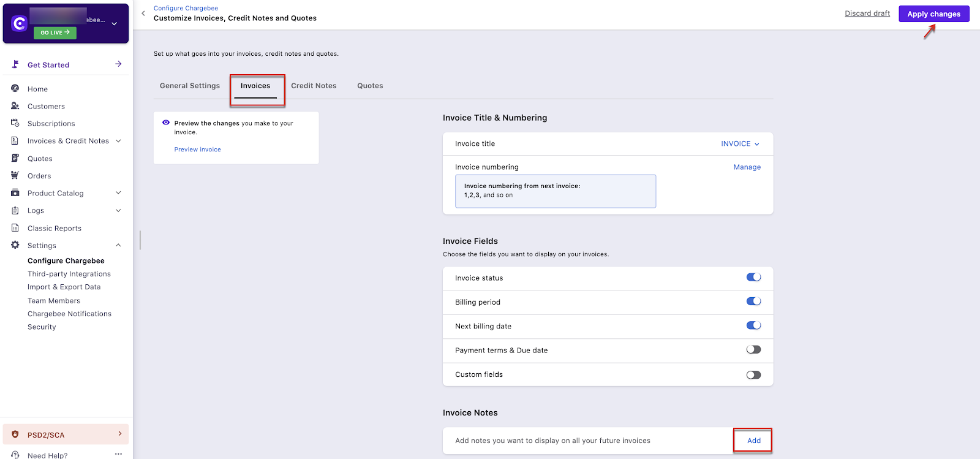
Task: Click the Home dashboard icon
Action: pyautogui.click(x=15, y=88)
